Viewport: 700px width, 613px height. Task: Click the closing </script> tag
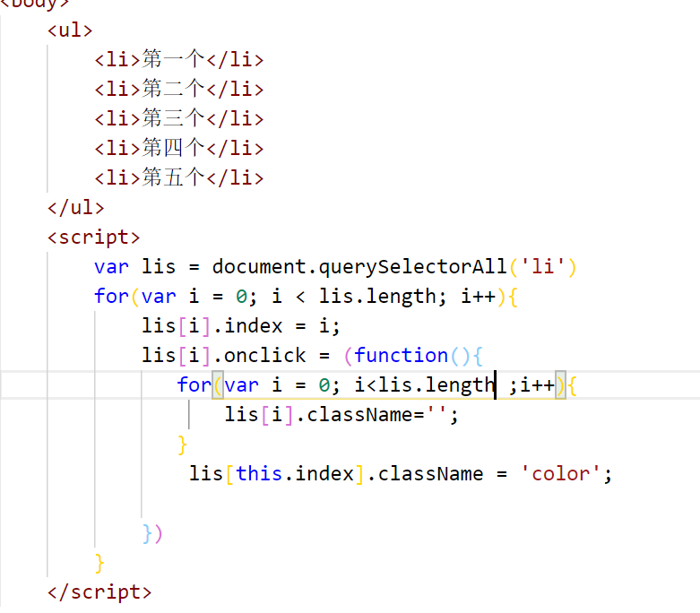(99, 592)
